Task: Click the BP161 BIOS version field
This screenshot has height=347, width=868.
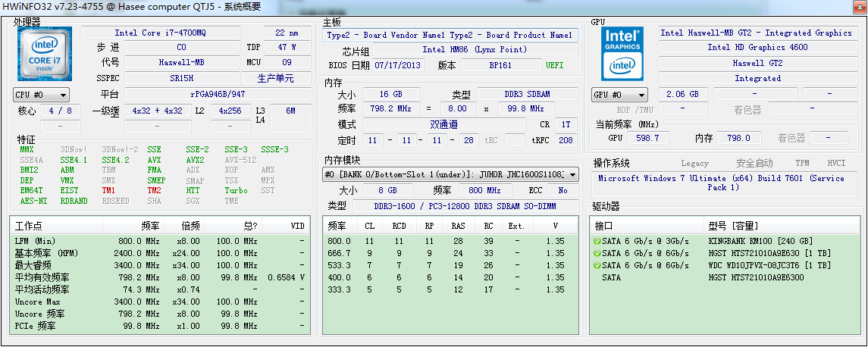Action: [500, 64]
